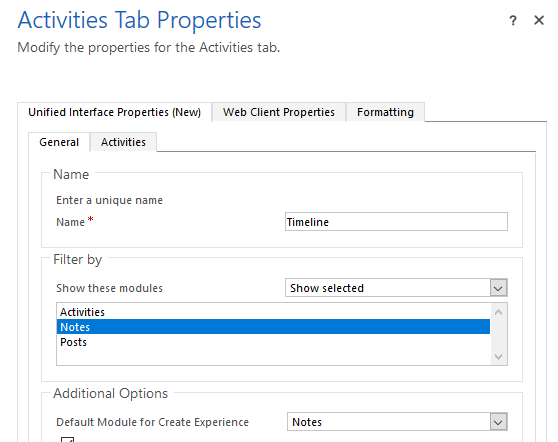Click the modules list scroll down arrow
This screenshot has width=558, height=442.
pos(499,356)
